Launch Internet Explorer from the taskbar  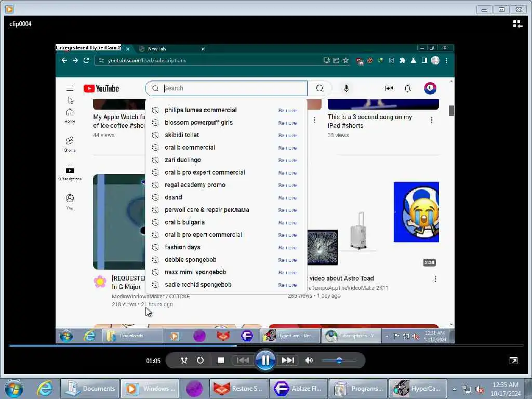[45, 389]
